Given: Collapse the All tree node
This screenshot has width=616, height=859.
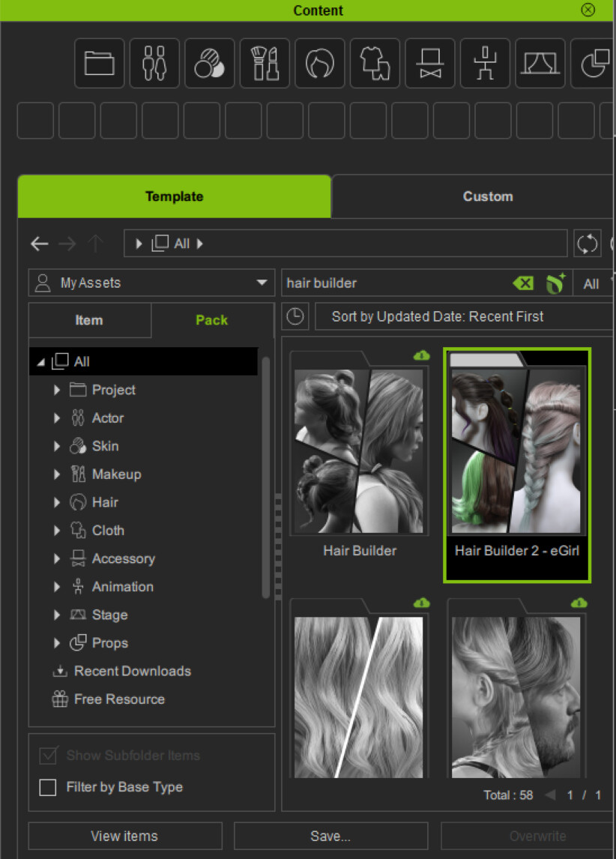Looking at the screenshot, I should (40, 362).
